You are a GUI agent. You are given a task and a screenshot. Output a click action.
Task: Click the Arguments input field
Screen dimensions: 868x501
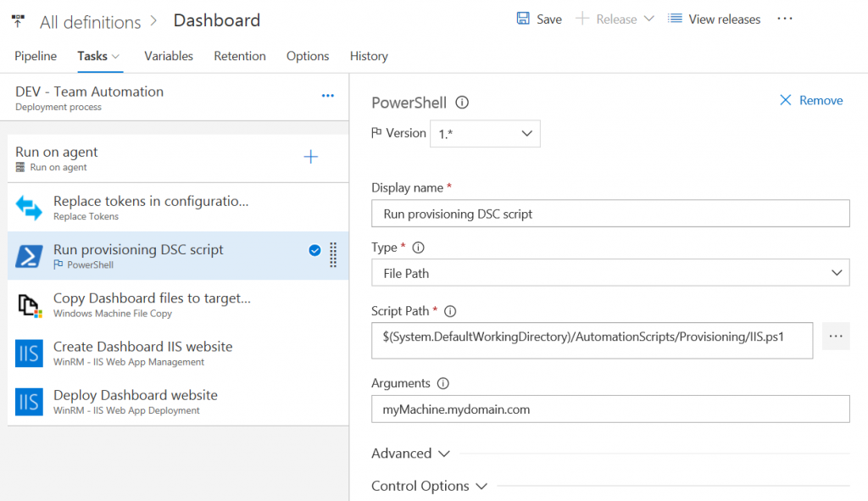point(610,409)
